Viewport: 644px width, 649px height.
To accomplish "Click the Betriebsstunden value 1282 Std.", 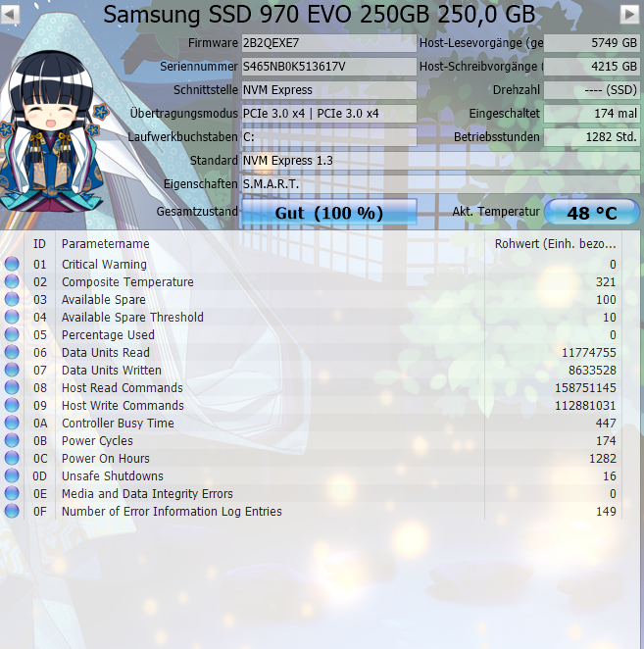I will (x=592, y=137).
